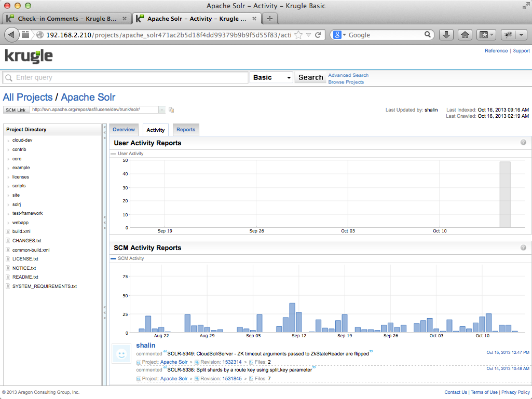Open common-build.xml file
Screen dimensions: 532x399
point(31,250)
